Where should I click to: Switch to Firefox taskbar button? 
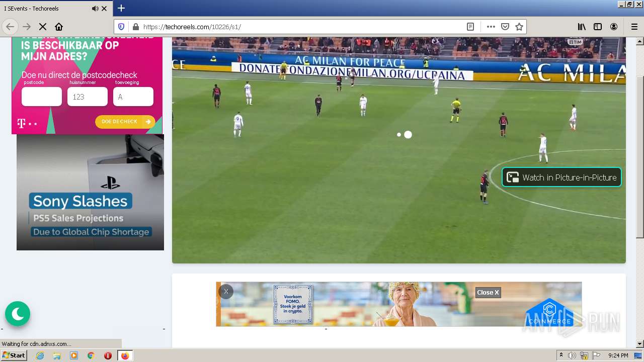[125, 355]
